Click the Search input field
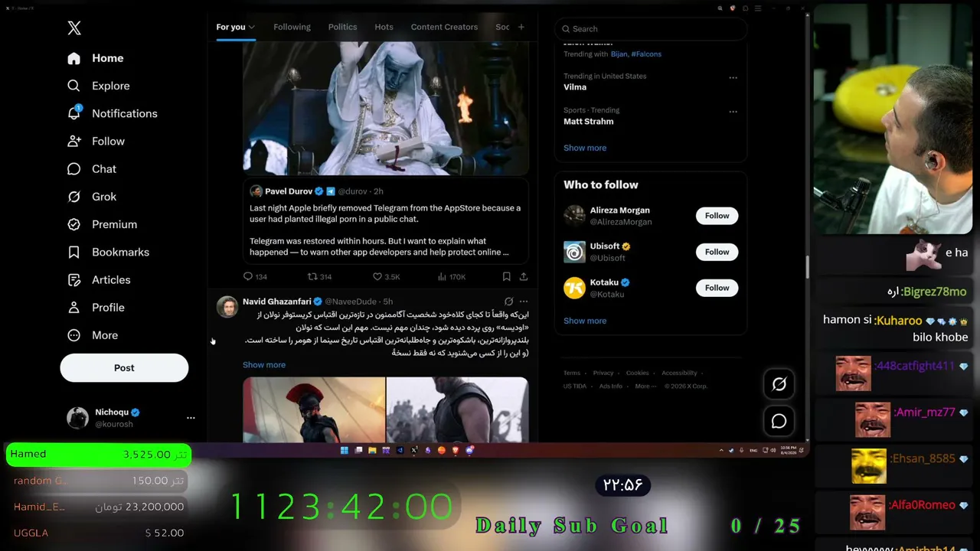 point(651,29)
